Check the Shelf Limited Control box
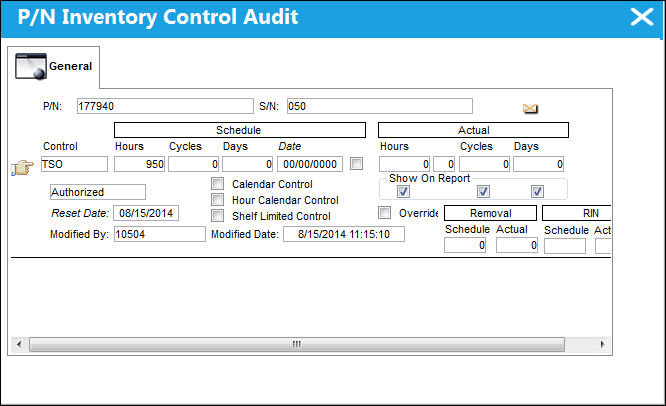 [217, 215]
